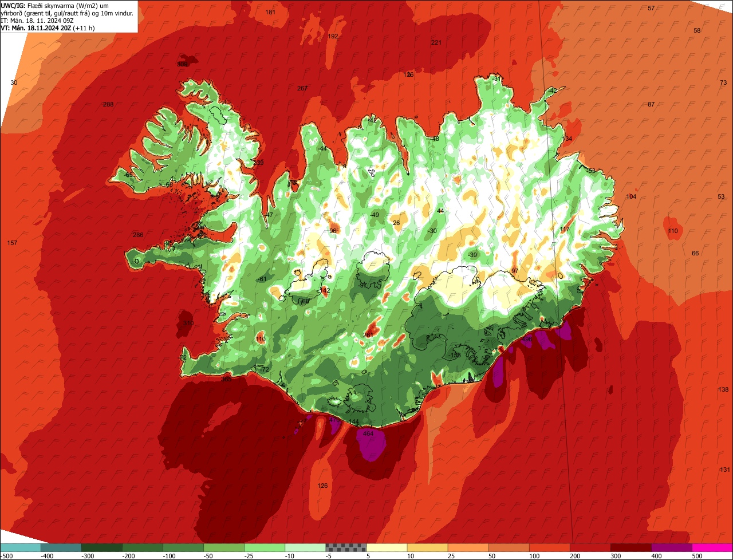Click the value 181 at the top of the map
733x560 pixels.
click(270, 12)
